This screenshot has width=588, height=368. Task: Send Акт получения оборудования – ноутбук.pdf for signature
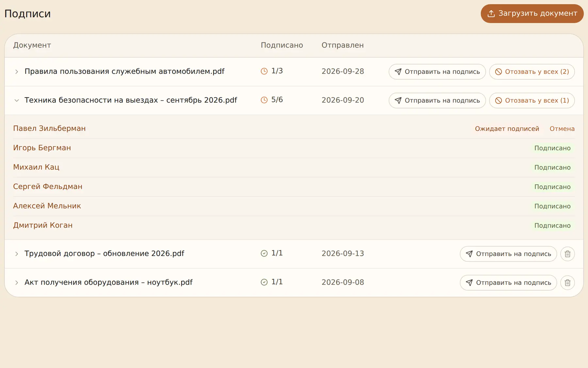[x=508, y=283]
